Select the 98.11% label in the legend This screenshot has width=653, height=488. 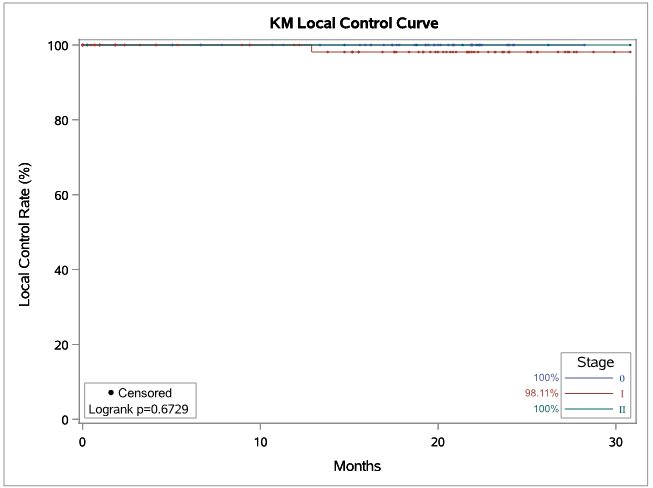[x=541, y=394]
